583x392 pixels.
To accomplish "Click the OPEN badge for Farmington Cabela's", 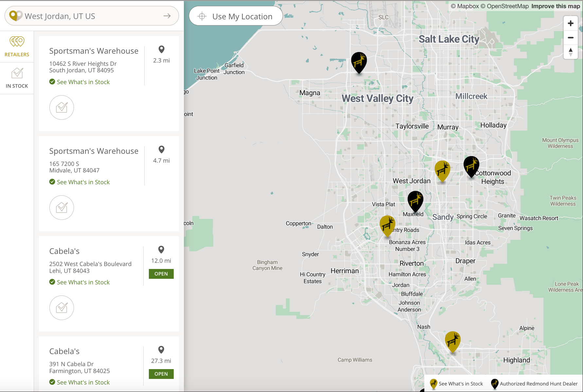I will [x=161, y=374].
